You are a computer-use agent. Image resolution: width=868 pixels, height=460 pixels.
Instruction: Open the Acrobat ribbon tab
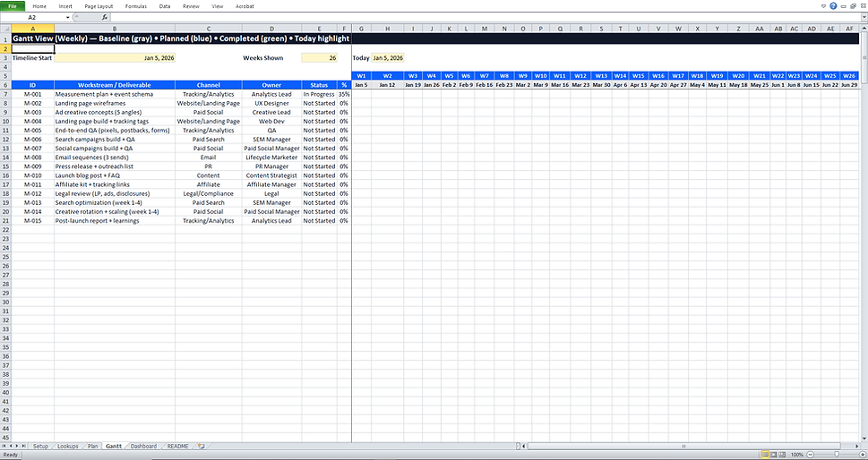point(245,6)
